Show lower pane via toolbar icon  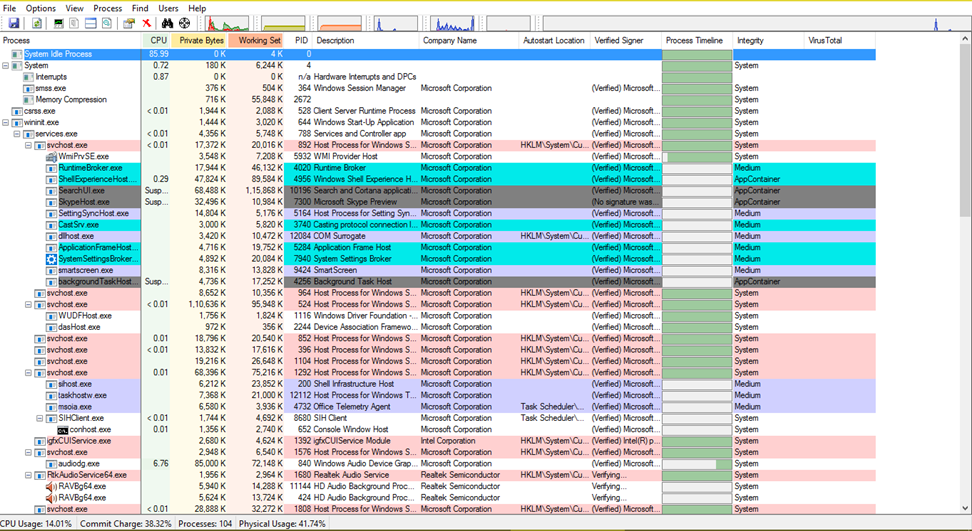coord(91,24)
